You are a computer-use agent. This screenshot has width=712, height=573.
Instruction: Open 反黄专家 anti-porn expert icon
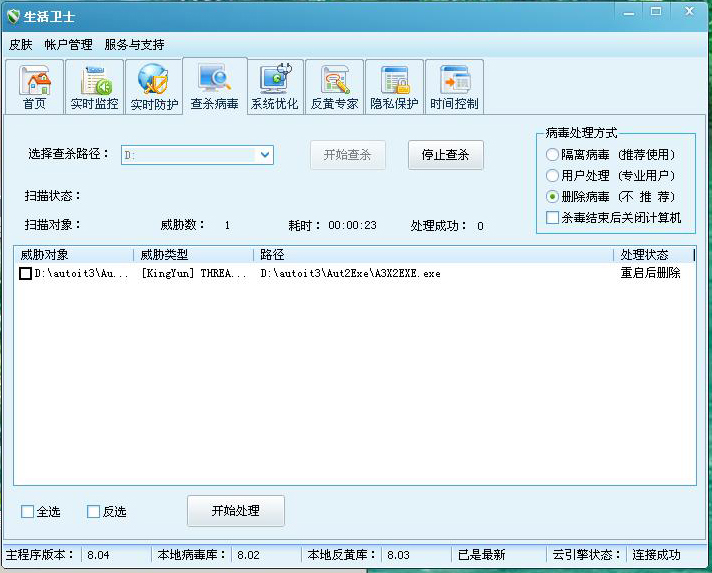pyautogui.click(x=334, y=87)
